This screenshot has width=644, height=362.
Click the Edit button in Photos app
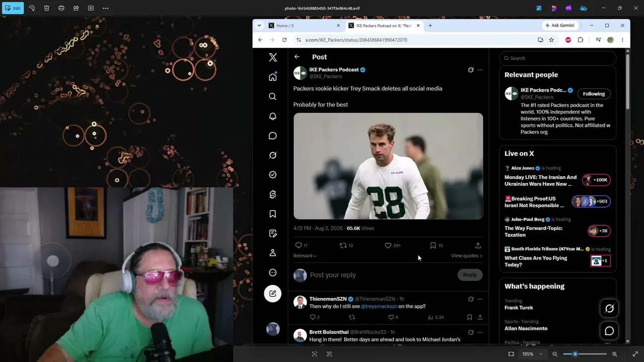[x=13, y=8]
